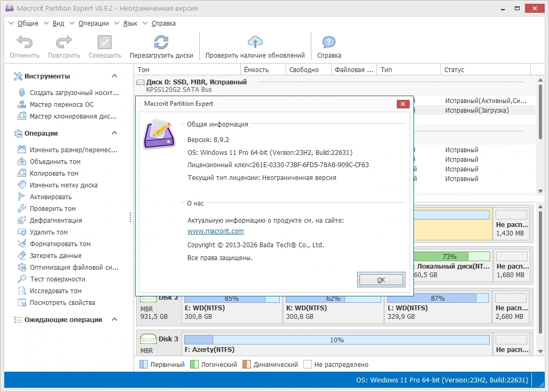
Task: Click the Commit (Совершить) checkmark icon
Action: coord(105,42)
